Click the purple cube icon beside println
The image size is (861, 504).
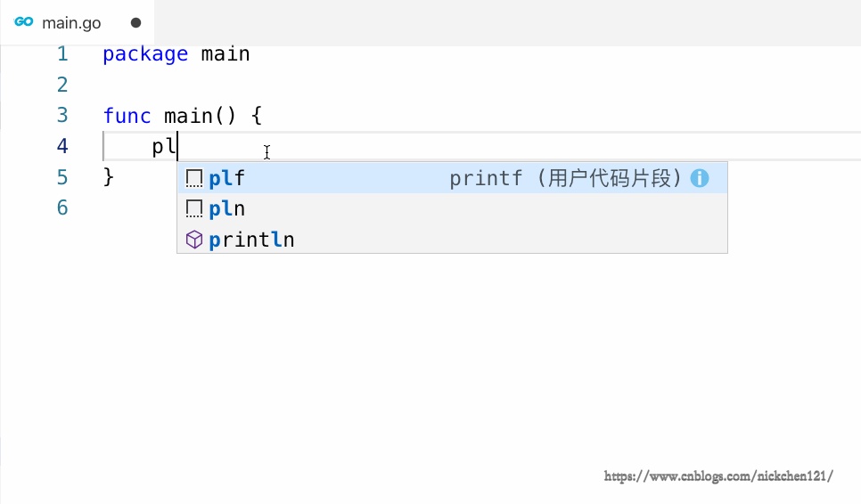coord(194,240)
